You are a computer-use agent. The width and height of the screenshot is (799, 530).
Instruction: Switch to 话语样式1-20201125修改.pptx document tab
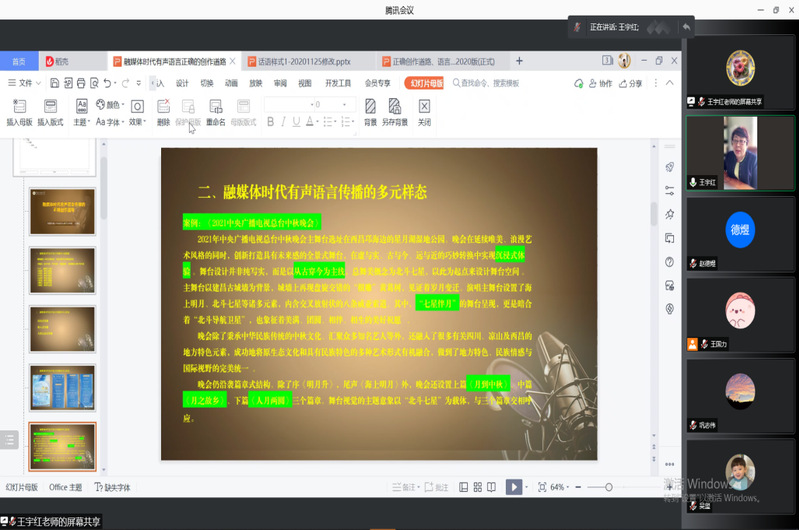click(x=308, y=61)
